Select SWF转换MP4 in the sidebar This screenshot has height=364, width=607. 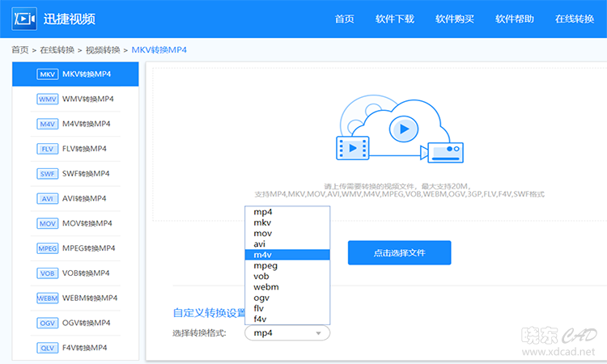75,174
